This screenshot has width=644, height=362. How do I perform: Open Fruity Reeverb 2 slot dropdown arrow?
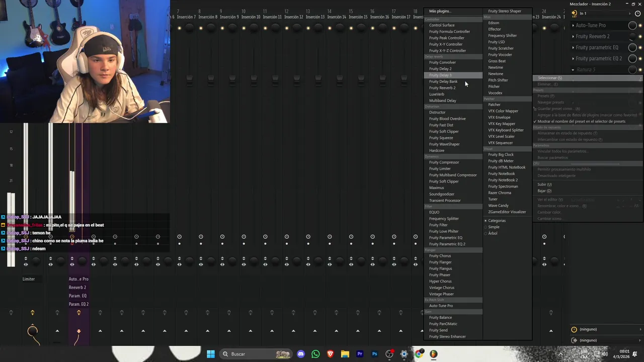(573, 36)
